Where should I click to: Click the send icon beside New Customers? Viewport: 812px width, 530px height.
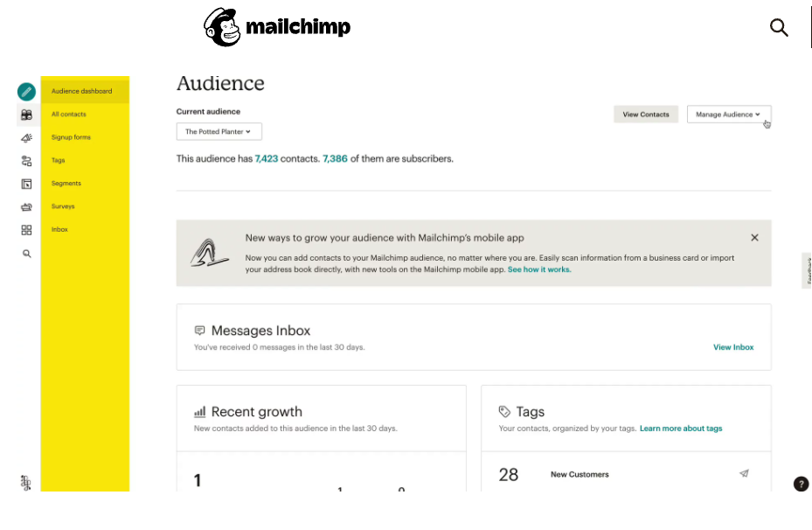click(x=744, y=473)
